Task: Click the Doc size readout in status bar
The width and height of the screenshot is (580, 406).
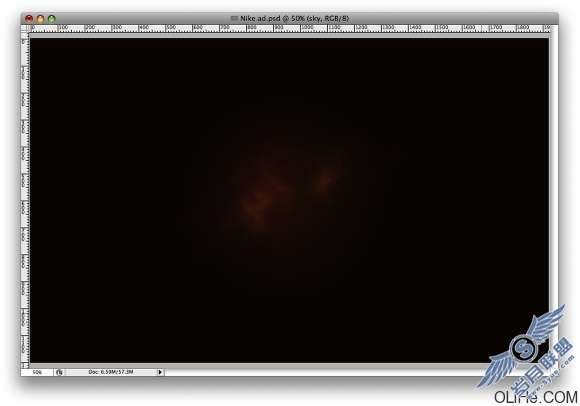Action: pos(111,372)
